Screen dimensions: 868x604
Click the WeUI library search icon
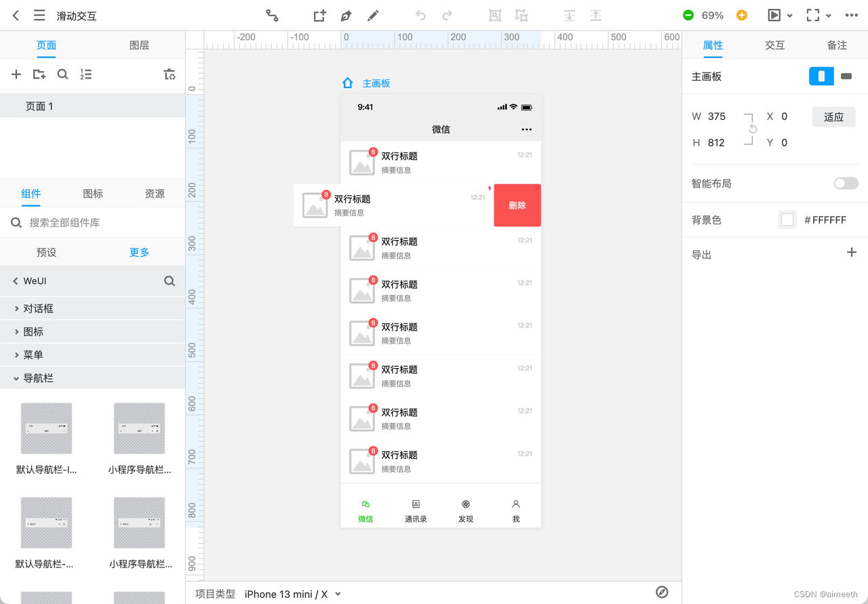170,281
